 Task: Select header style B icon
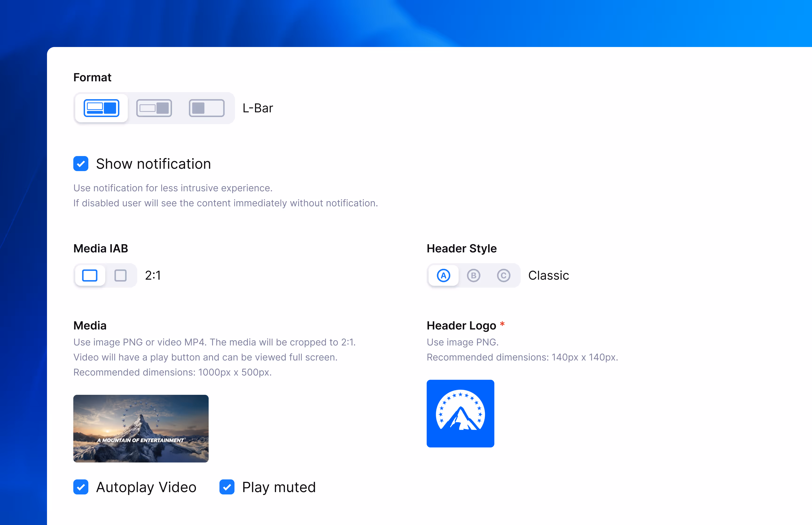point(473,275)
